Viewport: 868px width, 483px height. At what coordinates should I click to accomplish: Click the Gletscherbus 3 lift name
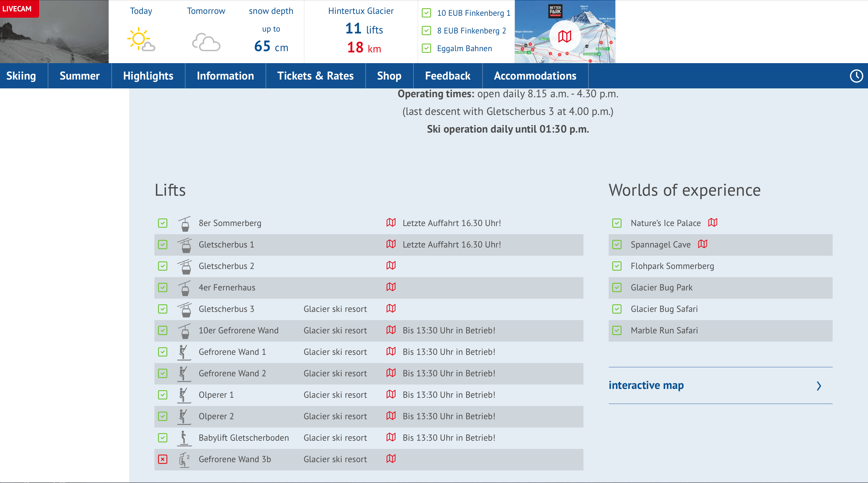tap(226, 309)
